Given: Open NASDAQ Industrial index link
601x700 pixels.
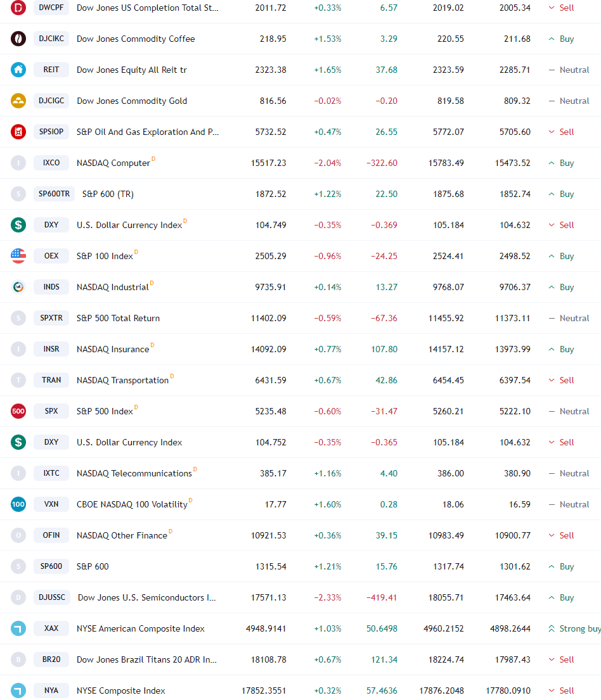Looking at the screenshot, I should (x=113, y=287).
